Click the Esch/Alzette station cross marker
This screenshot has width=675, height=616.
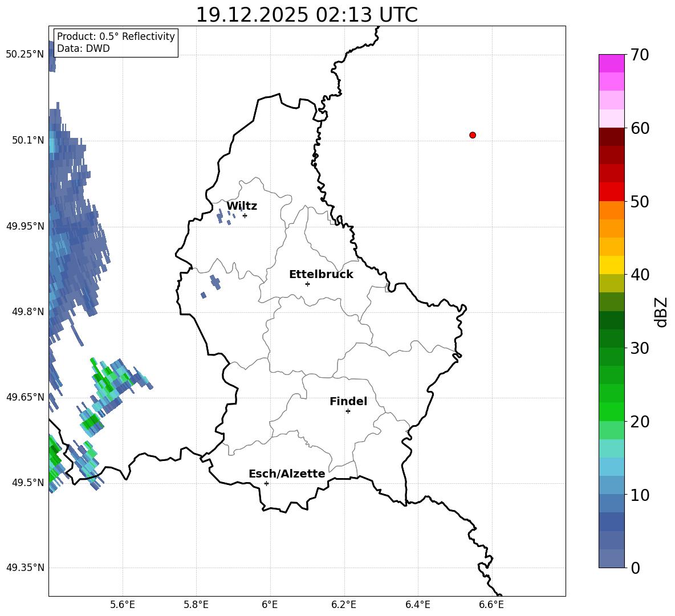point(266,483)
